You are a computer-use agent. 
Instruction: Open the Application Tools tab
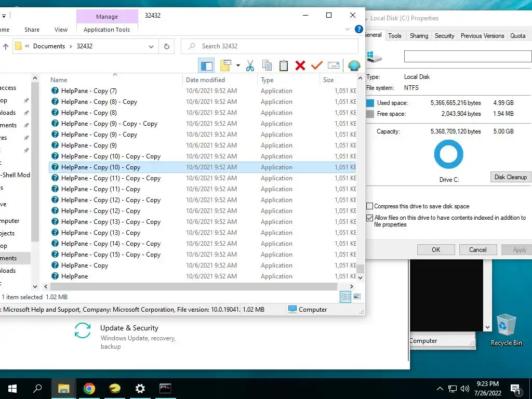[x=107, y=30]
